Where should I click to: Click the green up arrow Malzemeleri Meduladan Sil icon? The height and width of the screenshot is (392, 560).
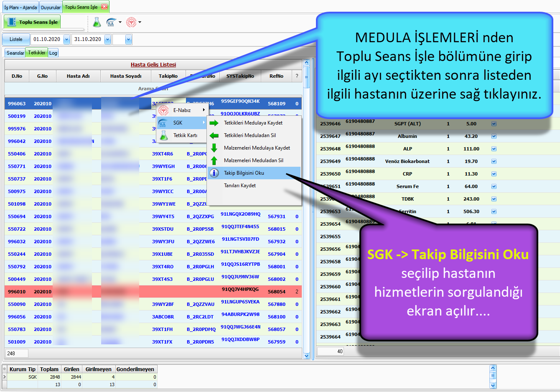click(214, 160)
